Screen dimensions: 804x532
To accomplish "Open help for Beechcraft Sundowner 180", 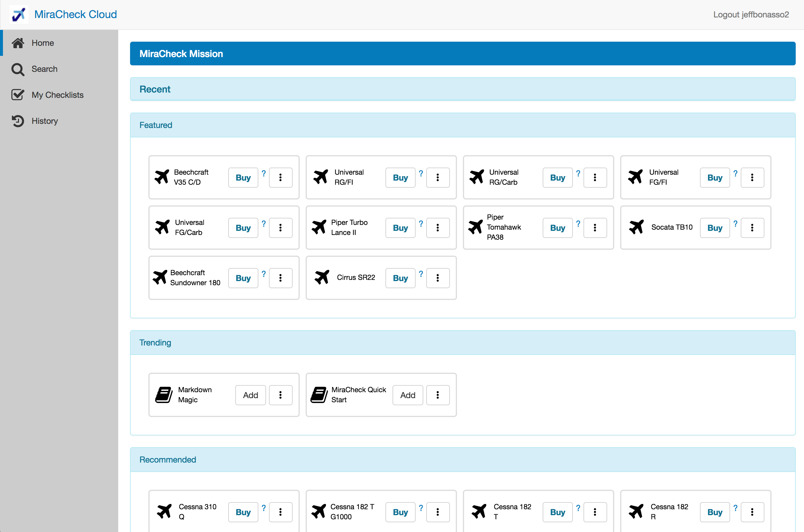I will (x=264, y=274).
